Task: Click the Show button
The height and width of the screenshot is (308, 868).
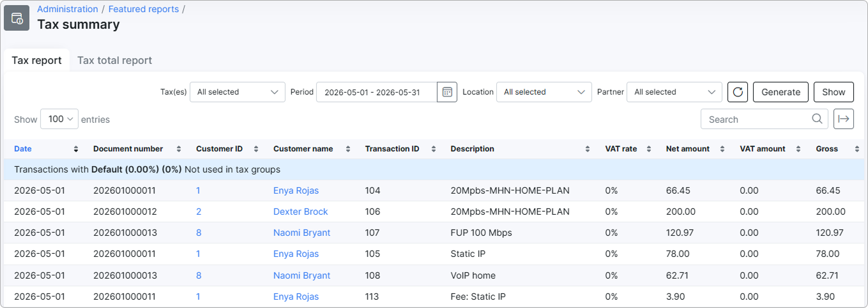Action: (x=834, y=92)
